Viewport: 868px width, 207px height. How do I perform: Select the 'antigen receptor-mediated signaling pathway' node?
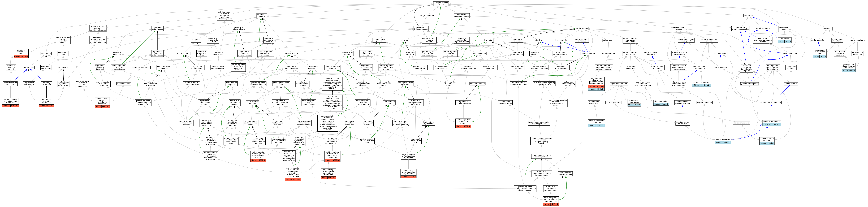click(x=542, y=156)
